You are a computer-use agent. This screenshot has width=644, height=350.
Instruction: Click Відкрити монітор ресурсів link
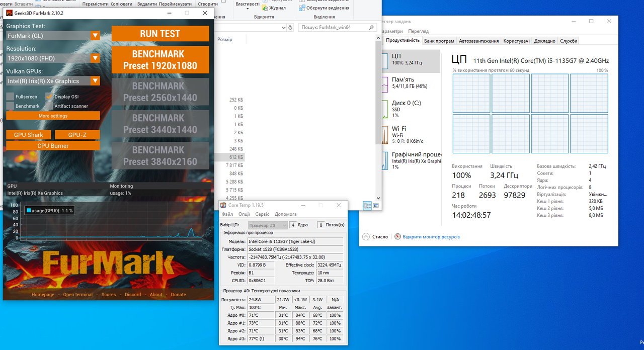(x=431, y=237)
